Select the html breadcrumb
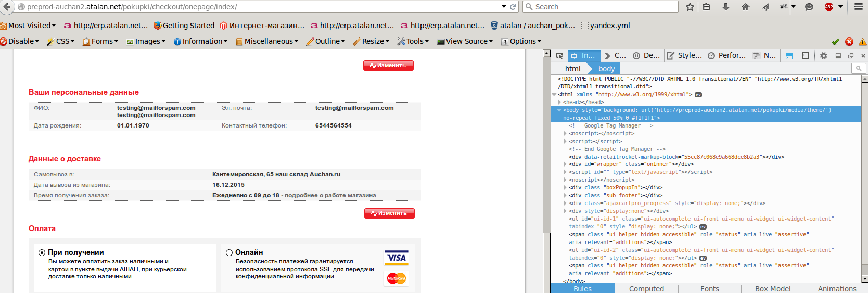This screenshot has width=868, height=293. tap(572, 69)
